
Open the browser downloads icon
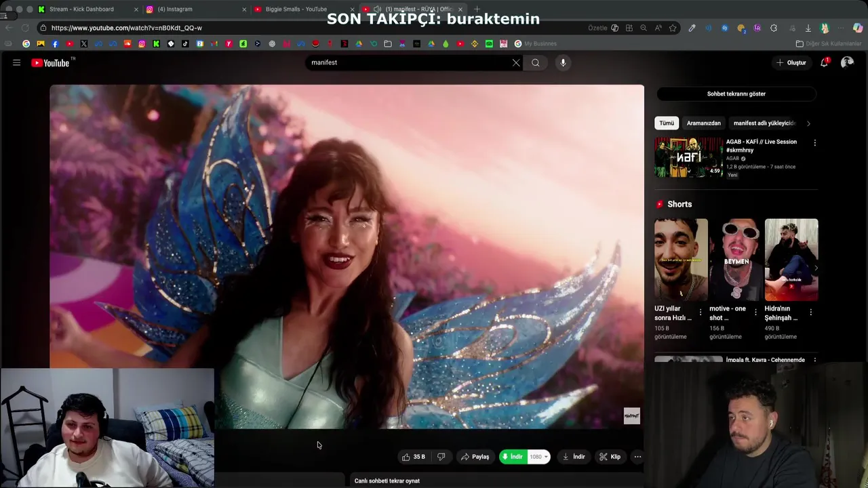[808, 28]
